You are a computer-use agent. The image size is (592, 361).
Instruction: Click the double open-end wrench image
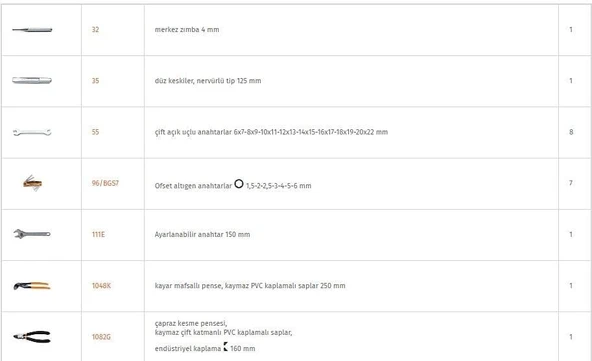[32, 132]
